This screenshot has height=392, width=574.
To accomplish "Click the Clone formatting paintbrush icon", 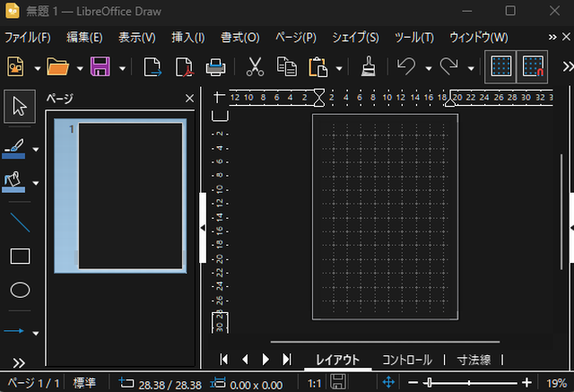I will (368, 67).
